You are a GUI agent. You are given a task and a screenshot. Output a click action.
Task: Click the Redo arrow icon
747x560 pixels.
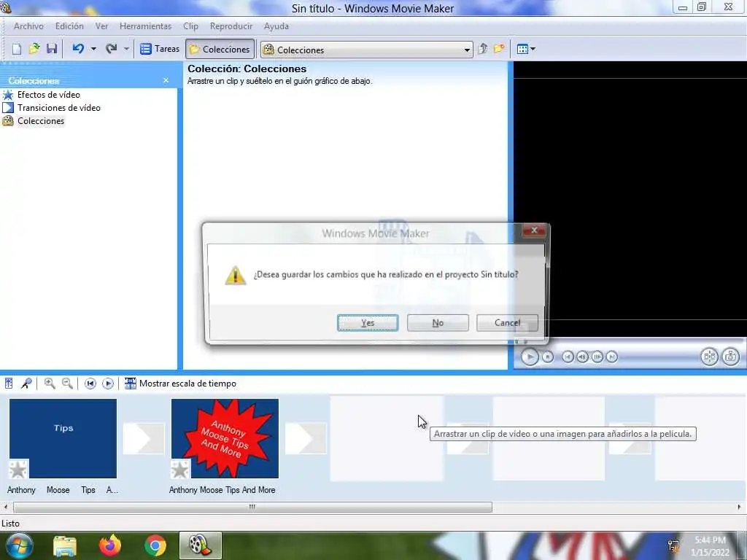click(112, 49)
